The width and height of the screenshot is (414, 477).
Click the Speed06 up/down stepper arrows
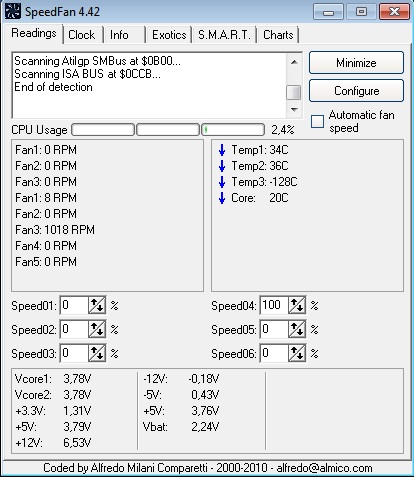click(x=297, y=353)
